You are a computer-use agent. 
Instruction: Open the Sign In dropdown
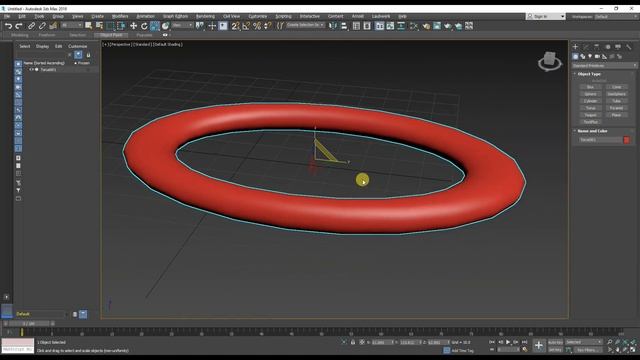point(546,16)
